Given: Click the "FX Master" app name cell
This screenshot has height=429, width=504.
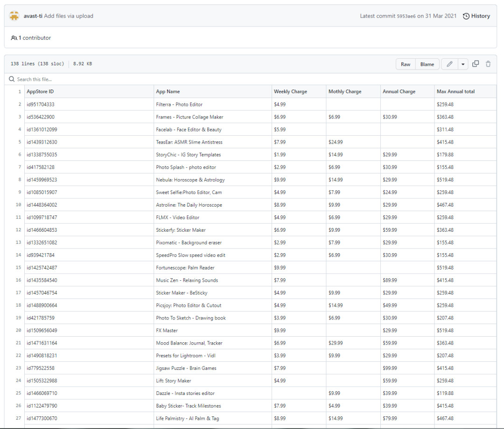Looking at the screenshot, I should point(167,331).
